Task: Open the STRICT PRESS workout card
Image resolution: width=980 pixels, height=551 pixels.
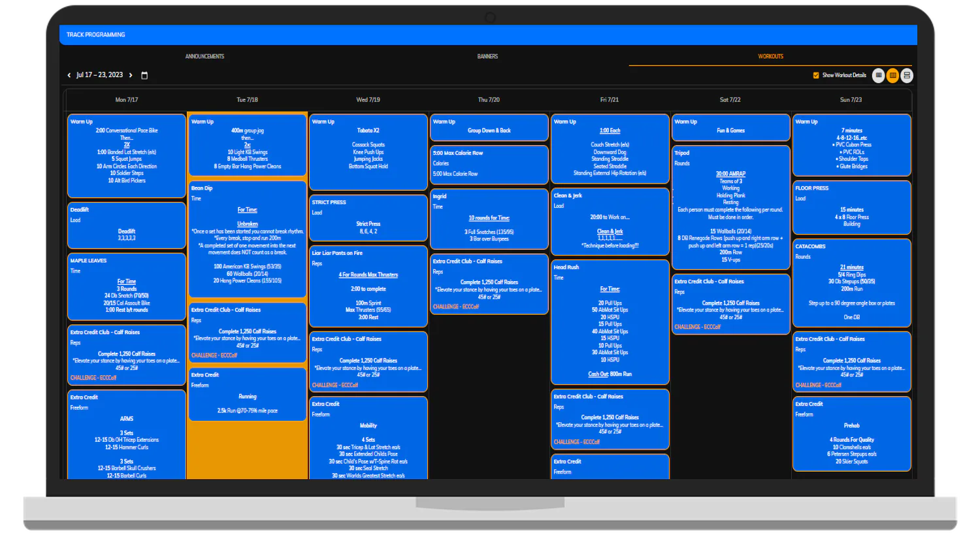Action: (x=368, y=218)
